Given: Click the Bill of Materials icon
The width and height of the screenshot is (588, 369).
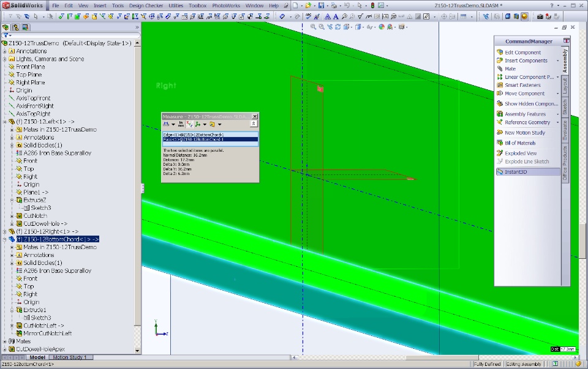Looking at the screenshot, I should [x=500, y=143].
